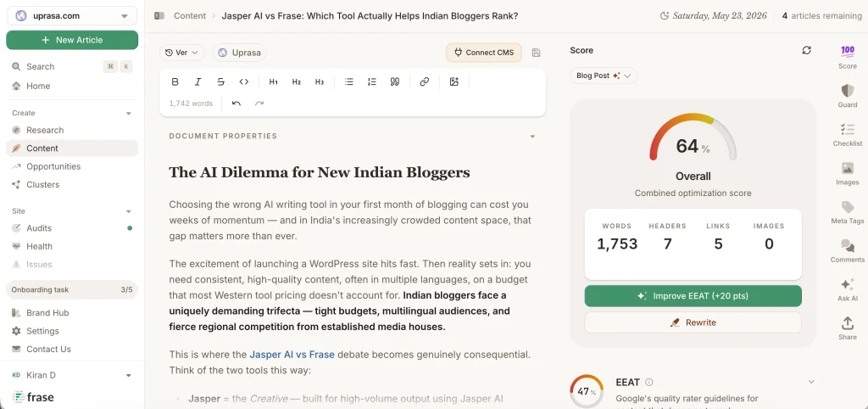868x409 pixels.
Task: Open the Checklist panel
Action: click(x=848, y=135)
